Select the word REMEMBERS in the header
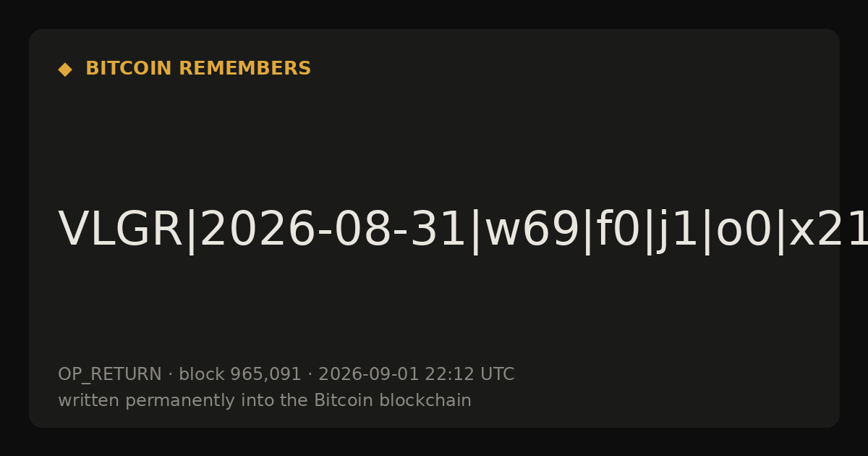Image resolution: width=868 pixels, height=456 pixels. point(245,69)
